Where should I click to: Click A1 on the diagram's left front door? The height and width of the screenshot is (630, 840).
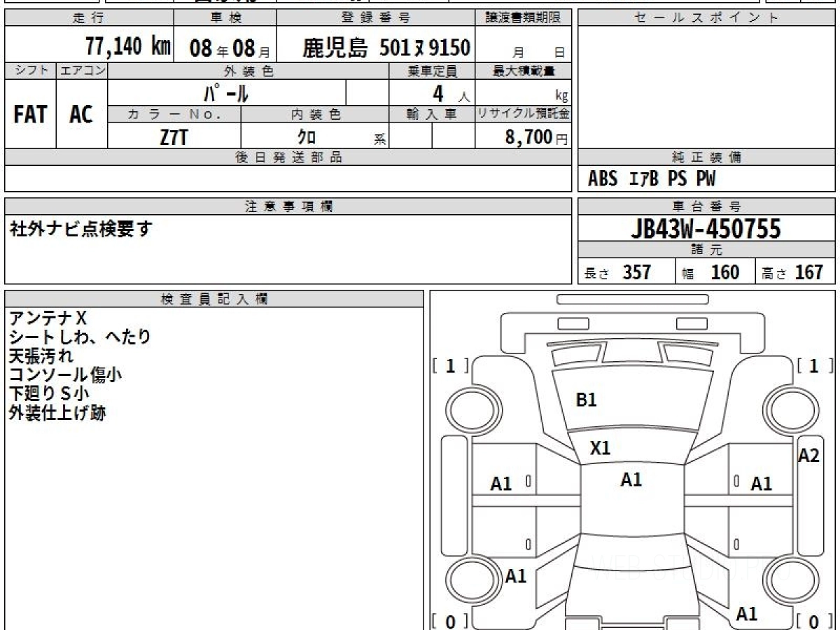pos(501,483)
